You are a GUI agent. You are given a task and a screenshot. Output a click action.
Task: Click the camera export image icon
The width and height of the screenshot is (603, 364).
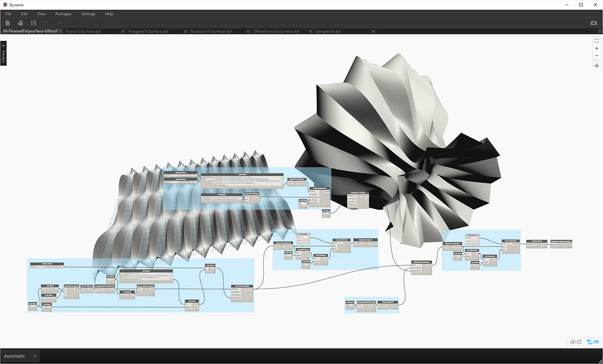tap(593, 23)
